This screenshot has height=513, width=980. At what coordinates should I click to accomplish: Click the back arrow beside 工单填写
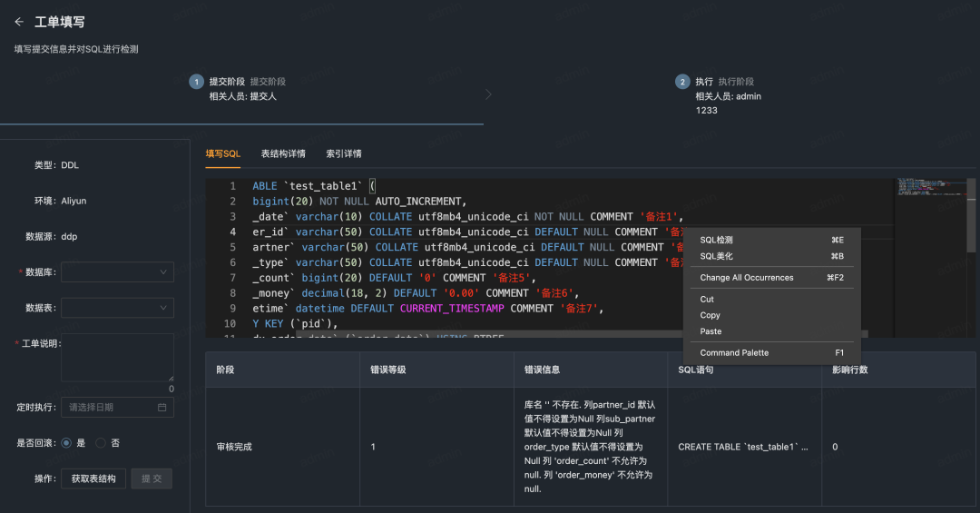click(19, 22)
